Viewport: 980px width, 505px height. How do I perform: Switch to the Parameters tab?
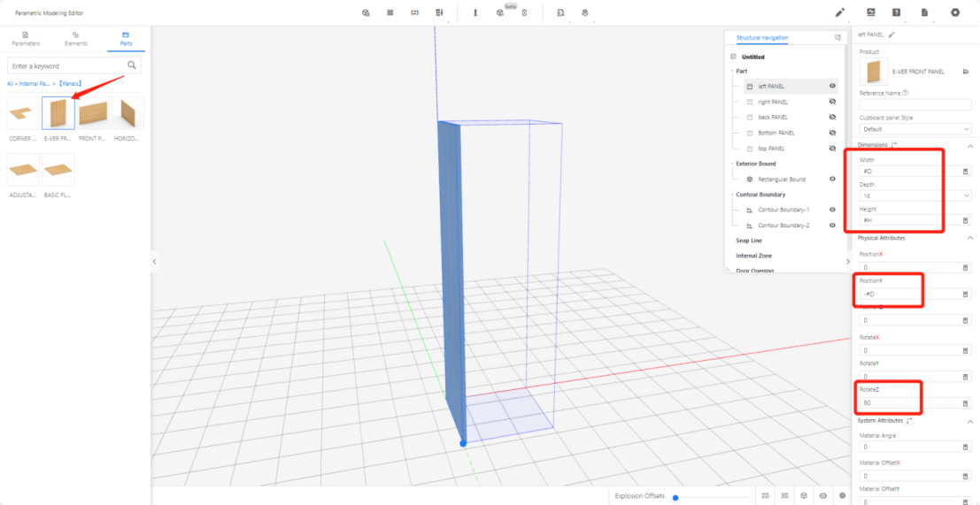25,39
